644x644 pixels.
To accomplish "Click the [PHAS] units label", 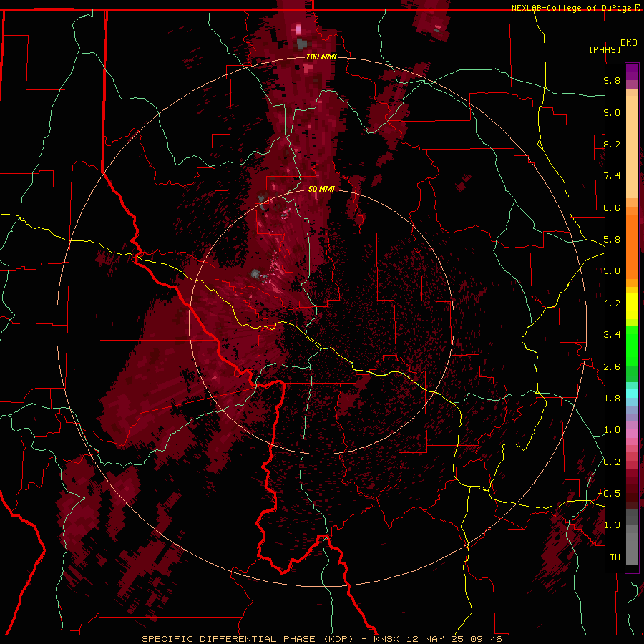I will pos(605,49).
